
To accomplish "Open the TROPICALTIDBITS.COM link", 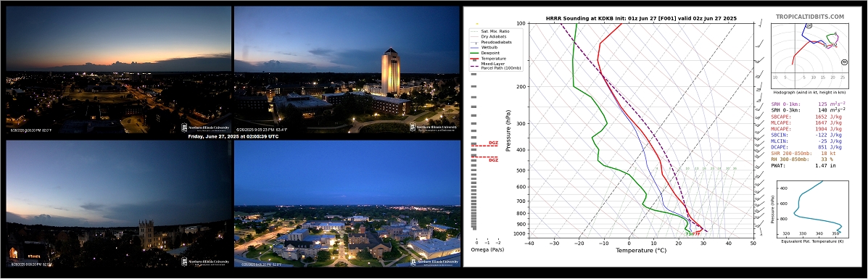I will tap(818, 17).
